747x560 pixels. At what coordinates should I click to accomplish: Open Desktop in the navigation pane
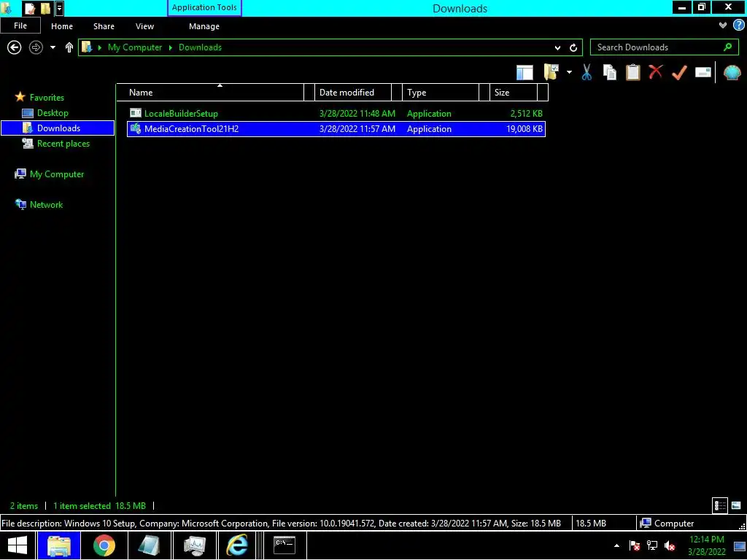53,113
